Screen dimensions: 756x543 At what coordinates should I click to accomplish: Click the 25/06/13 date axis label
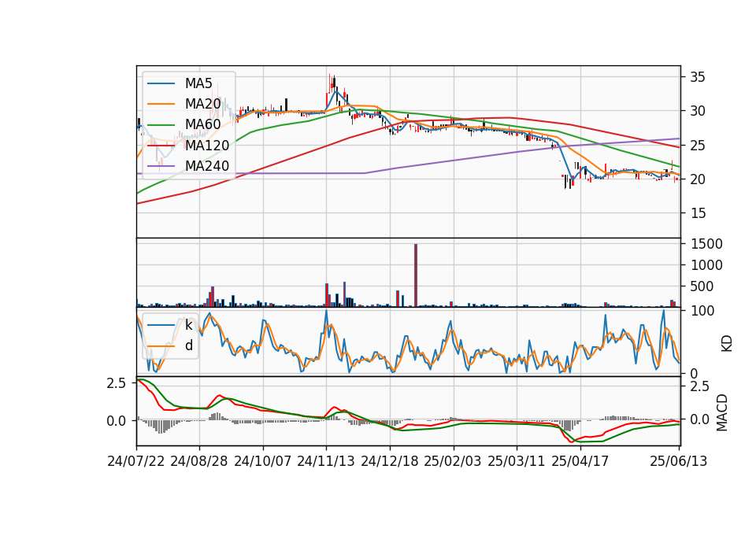[678, 461]
